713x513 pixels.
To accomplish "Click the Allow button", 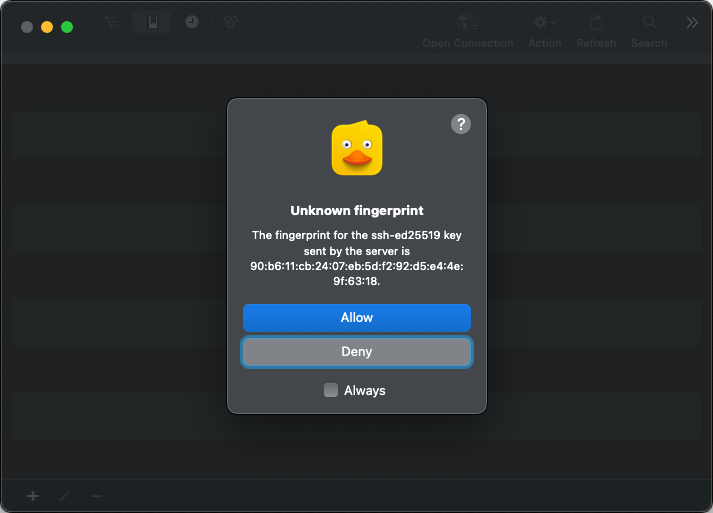I will (356, 317).
